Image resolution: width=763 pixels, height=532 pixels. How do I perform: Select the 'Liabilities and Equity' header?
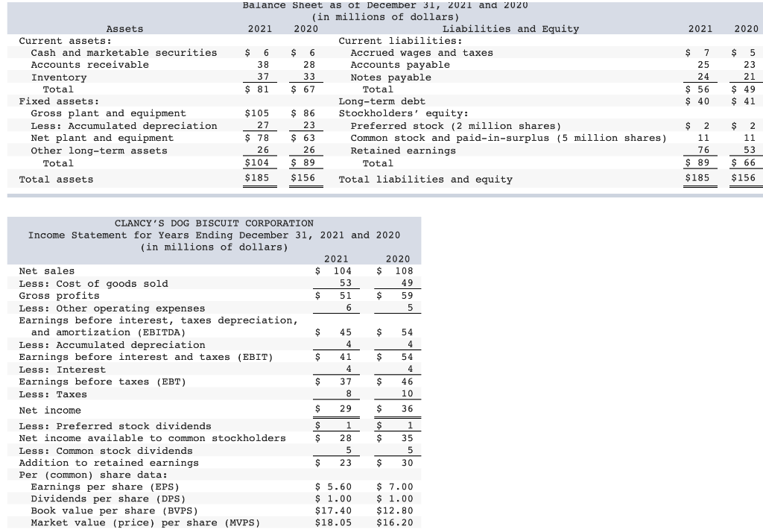coord(510,29)
